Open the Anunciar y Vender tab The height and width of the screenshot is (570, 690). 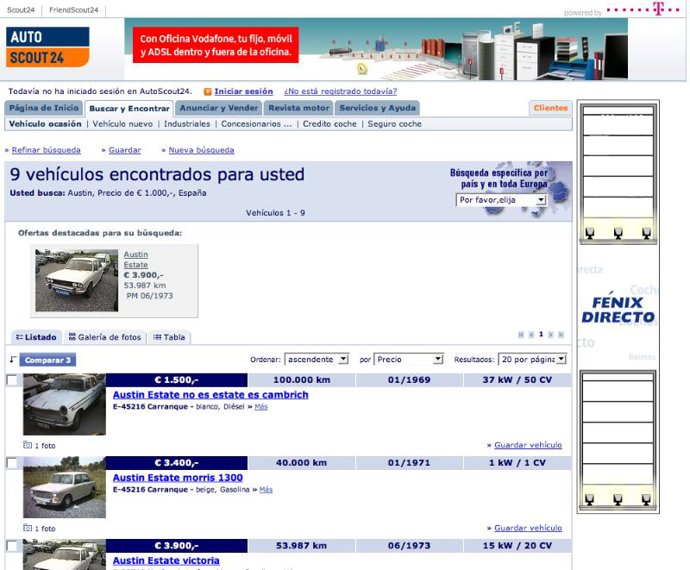pos(219,108)
